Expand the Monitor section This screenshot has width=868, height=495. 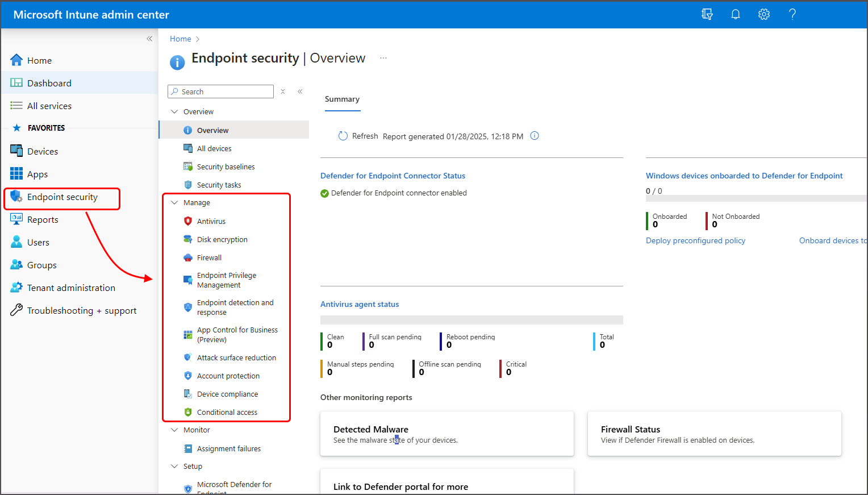[175, 430]
